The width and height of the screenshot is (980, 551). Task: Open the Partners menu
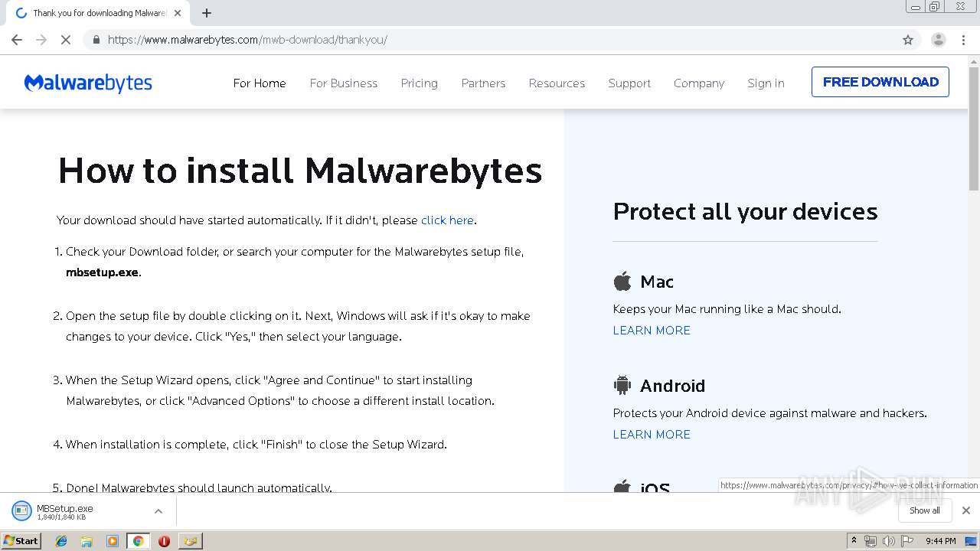tap(483, 83)
